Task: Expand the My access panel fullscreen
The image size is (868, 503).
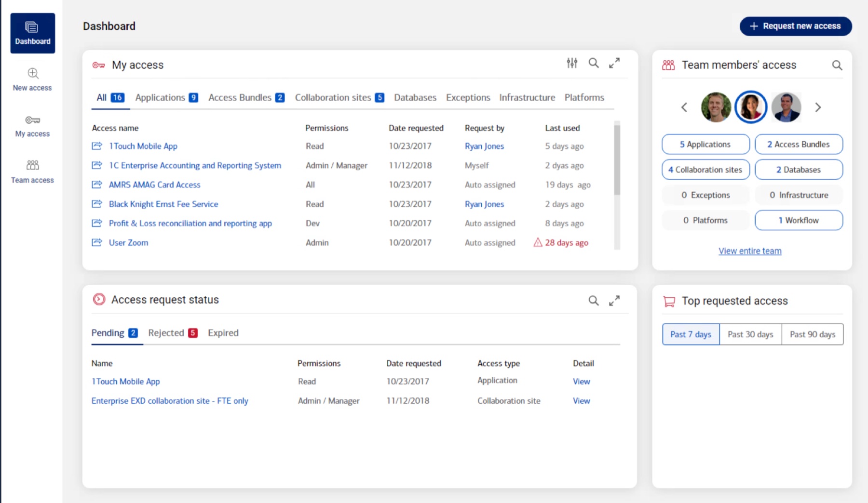Action: click(x=614, y=63)
